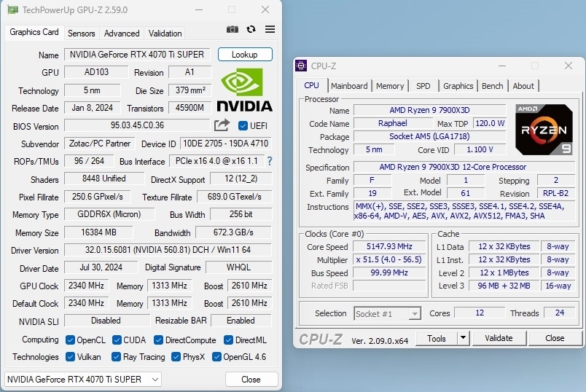Screen dimensions: 586x392
Task: Click the Multiplier value x 51.5
Action: coord(389,259)
